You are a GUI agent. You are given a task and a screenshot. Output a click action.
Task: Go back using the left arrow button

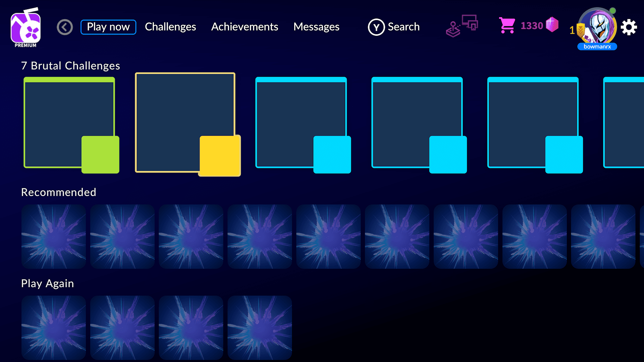pos(65,27)
